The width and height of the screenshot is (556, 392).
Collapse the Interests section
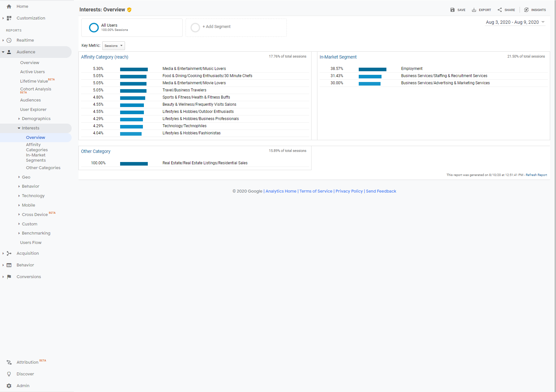click(x=19, y=128)
